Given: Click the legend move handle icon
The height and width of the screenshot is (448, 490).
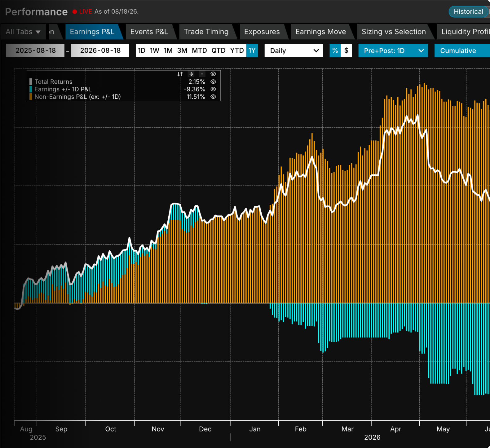Looking at the screenshot, I should point(191,74).
